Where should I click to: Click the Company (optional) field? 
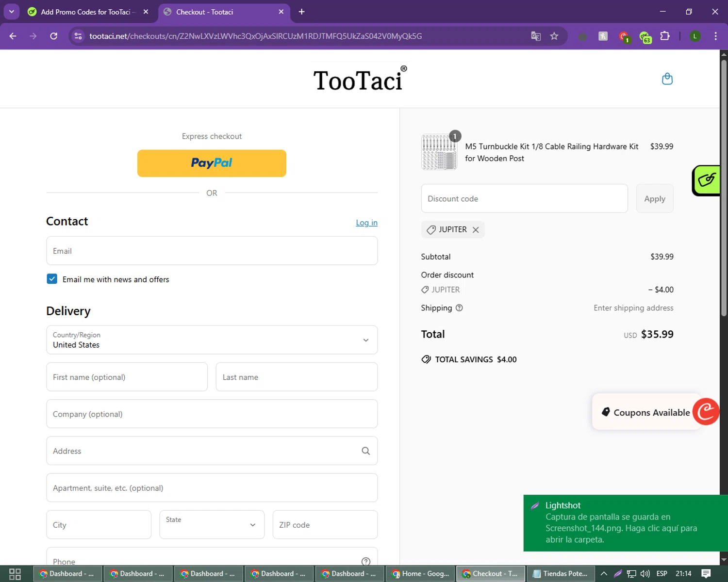point(212,414)
